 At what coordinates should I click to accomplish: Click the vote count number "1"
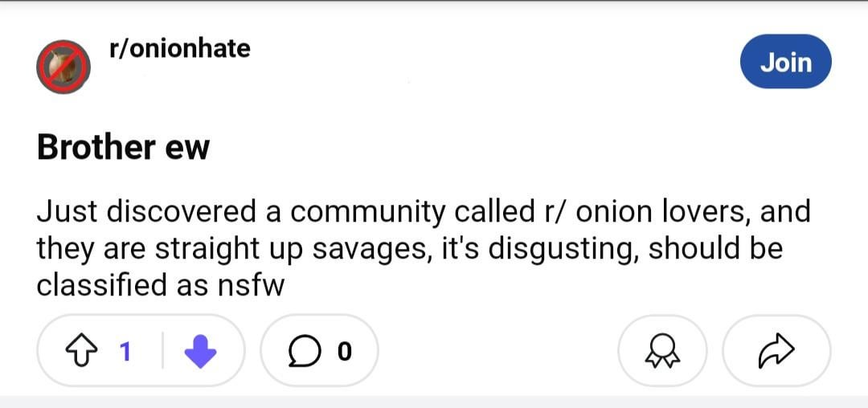tap(125, 351)
